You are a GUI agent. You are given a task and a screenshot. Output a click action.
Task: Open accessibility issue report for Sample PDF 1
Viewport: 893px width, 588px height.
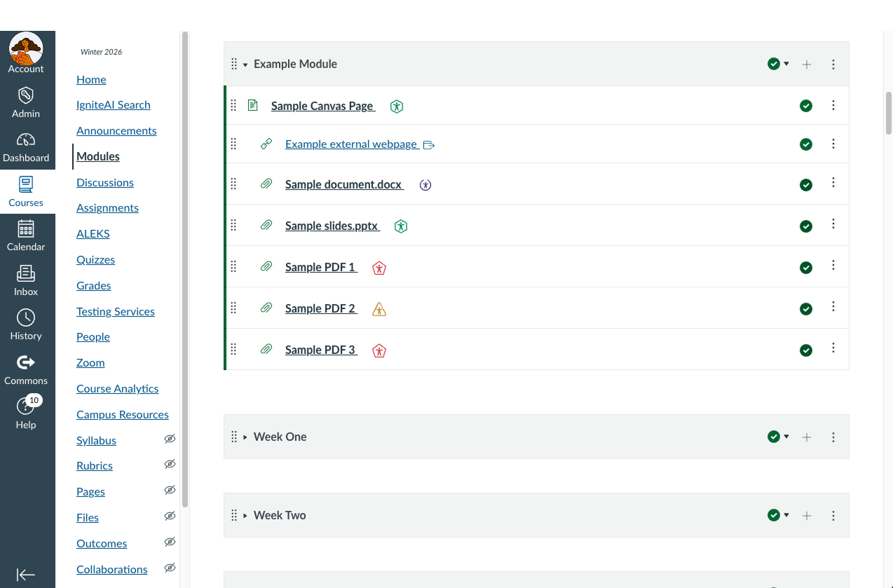coord(379,268)
